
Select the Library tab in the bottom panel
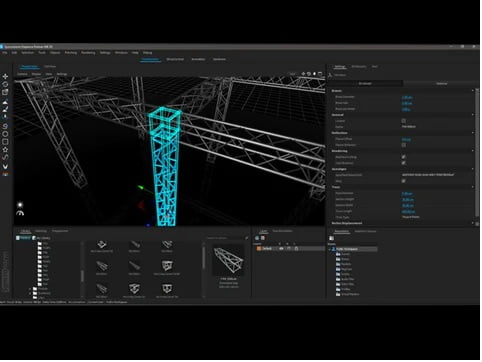(25, 231)
